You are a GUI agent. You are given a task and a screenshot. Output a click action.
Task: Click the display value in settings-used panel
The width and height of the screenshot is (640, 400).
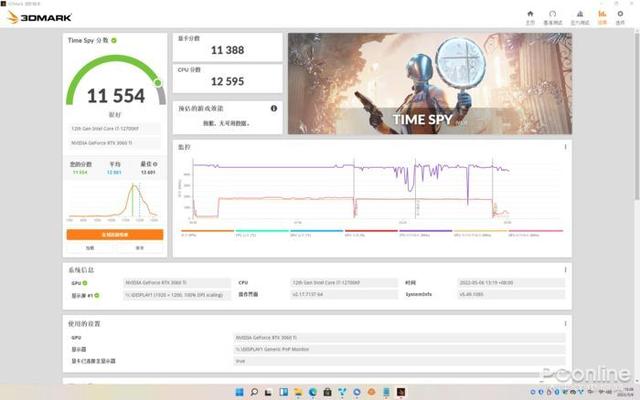399,349
